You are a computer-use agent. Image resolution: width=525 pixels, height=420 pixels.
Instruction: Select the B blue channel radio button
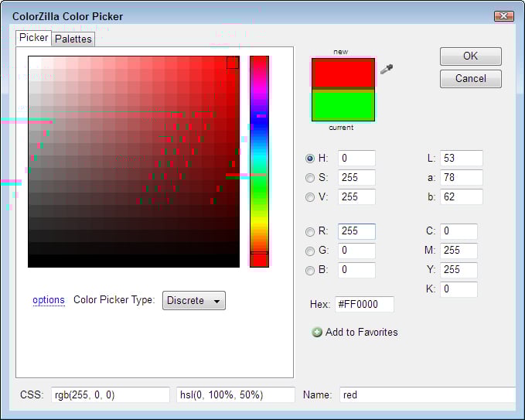310,271
